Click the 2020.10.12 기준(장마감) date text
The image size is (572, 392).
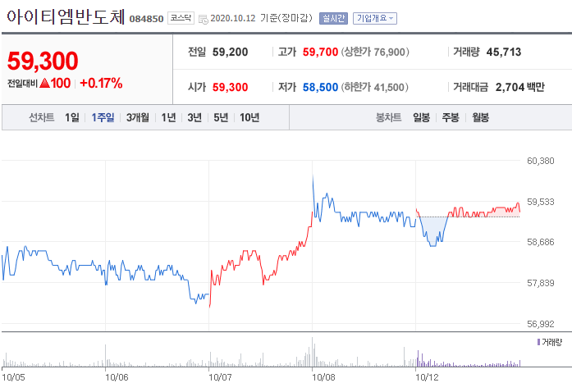click(x=261, y=18)
